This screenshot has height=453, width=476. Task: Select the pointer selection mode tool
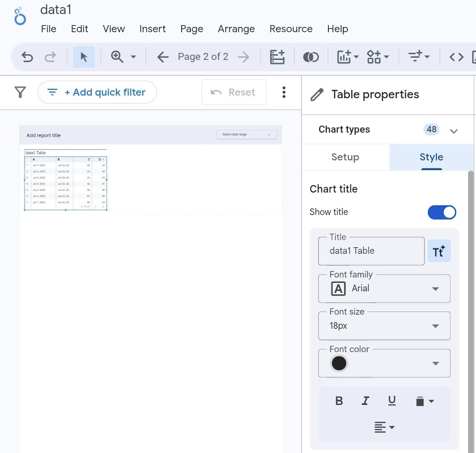[x=84, y=57]
